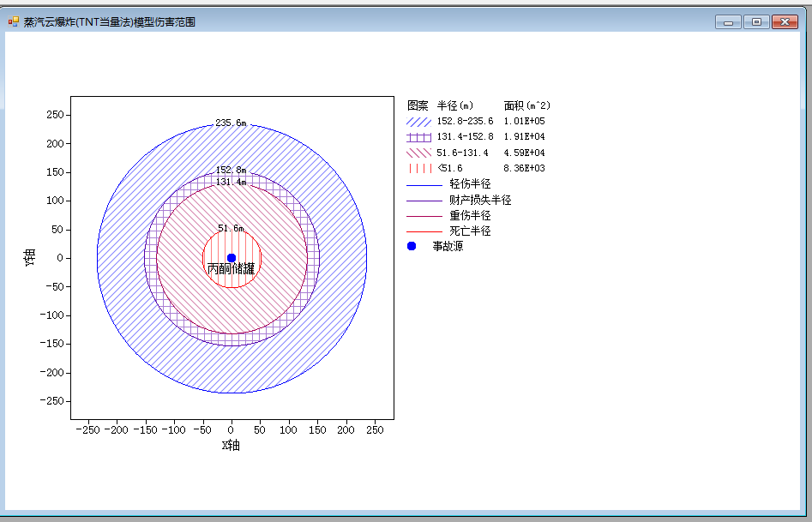Click the blue accident source dot in chart
The width and height of the screenshot is (812, 522).
pyautogui.click(x=232, y=258)
